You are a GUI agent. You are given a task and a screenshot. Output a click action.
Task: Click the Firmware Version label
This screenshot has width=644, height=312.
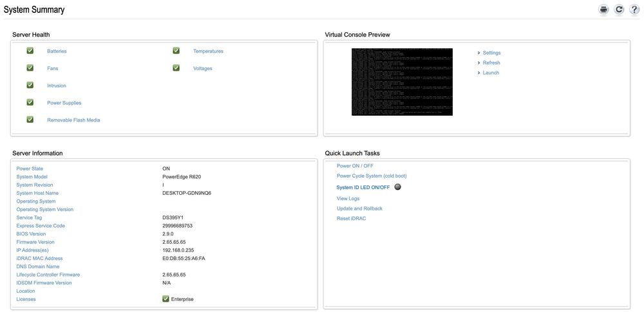(x=35, y=243)
